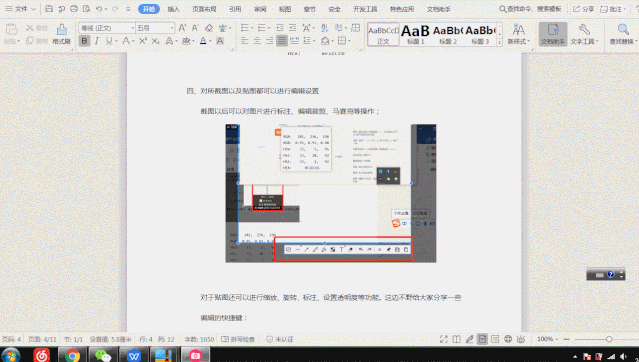This screenshot has width=639, height=362.
Task: Open New Style (新样式) dropdown
Action: click(518, 34)
